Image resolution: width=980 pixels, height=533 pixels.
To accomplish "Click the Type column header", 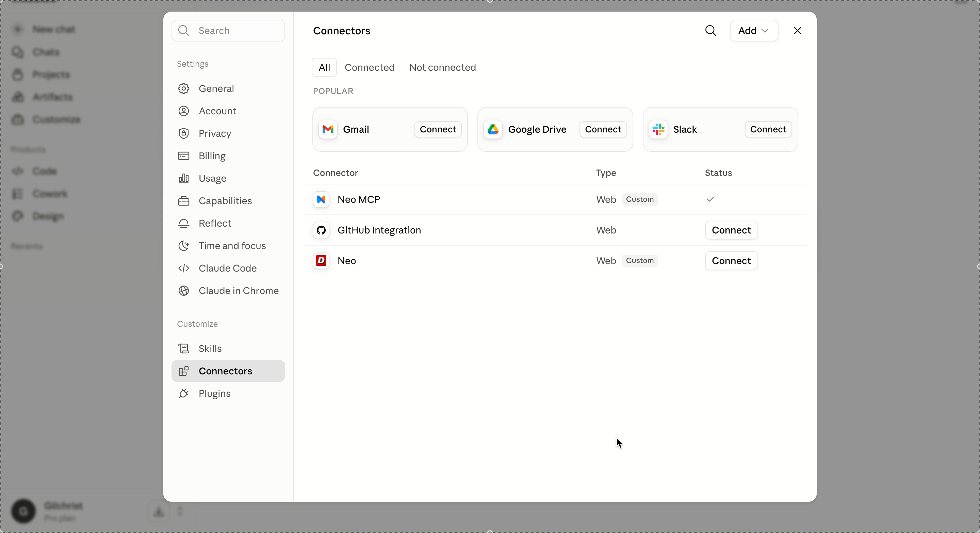I will point(606,173).
